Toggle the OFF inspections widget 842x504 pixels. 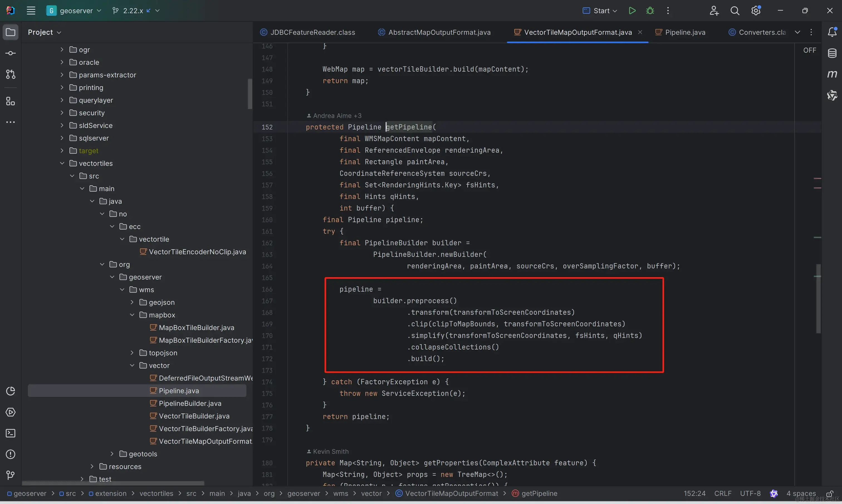coord(809,50)
